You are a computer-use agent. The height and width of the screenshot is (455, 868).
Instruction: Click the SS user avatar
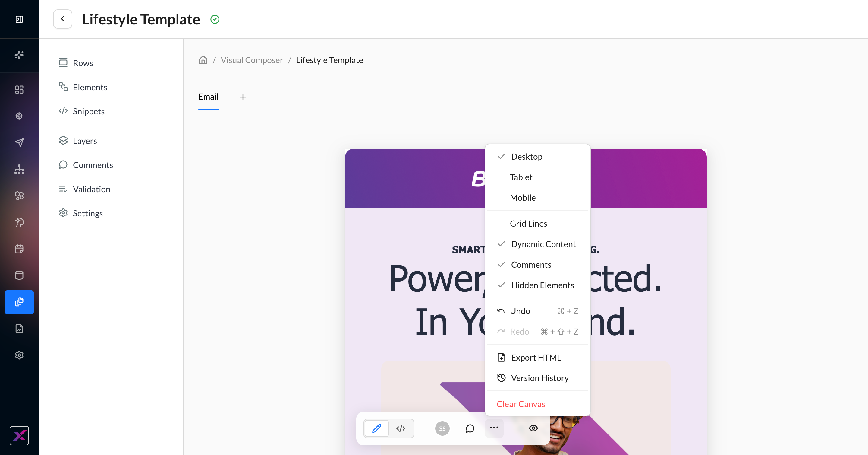442,428
